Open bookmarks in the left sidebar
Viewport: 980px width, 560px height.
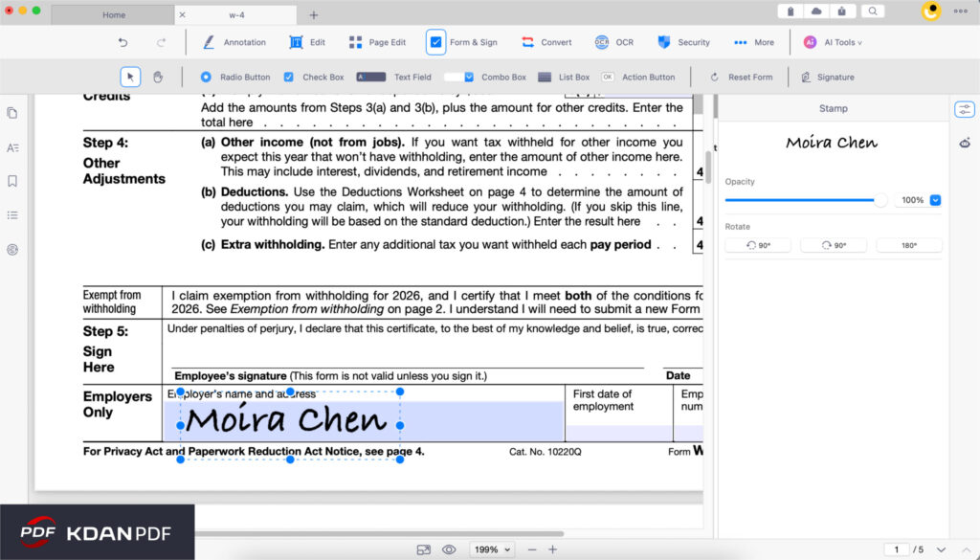12,182
